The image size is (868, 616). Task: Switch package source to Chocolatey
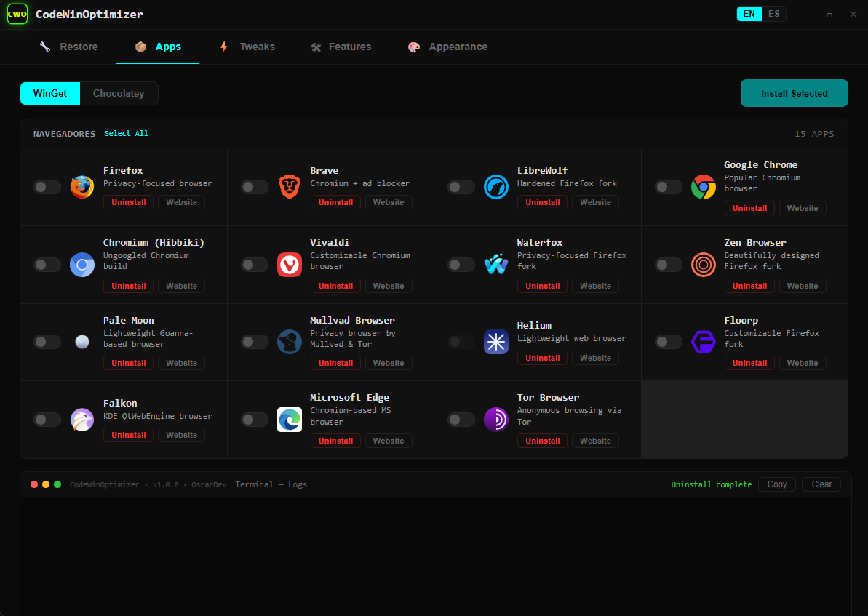pyautogui.click(x=119, y=94)
